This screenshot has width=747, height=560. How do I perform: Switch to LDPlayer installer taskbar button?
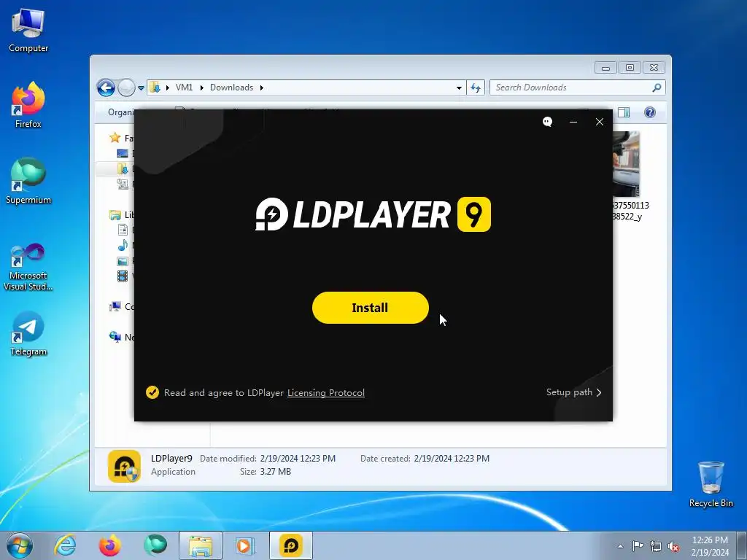(x=291, y=545)
